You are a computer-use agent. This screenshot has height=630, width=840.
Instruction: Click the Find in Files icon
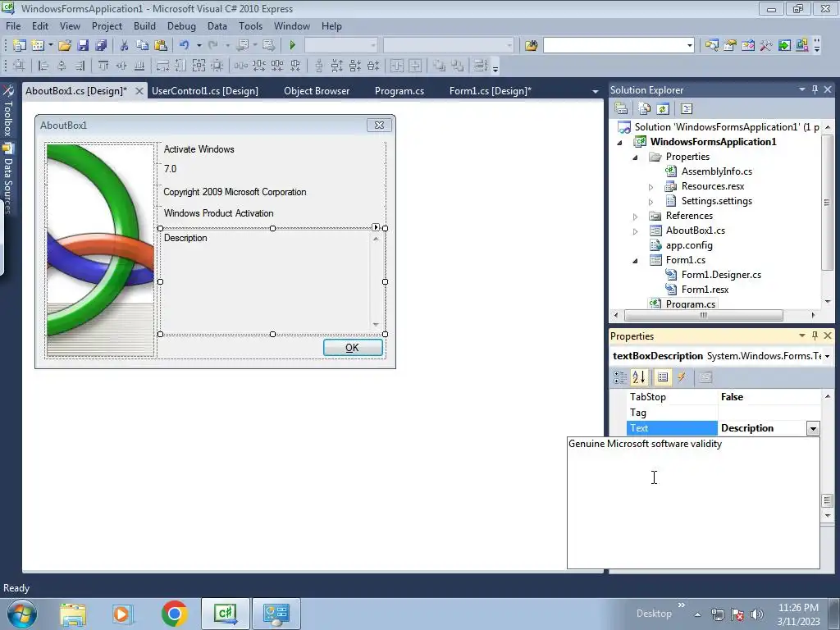pos(531,46)
